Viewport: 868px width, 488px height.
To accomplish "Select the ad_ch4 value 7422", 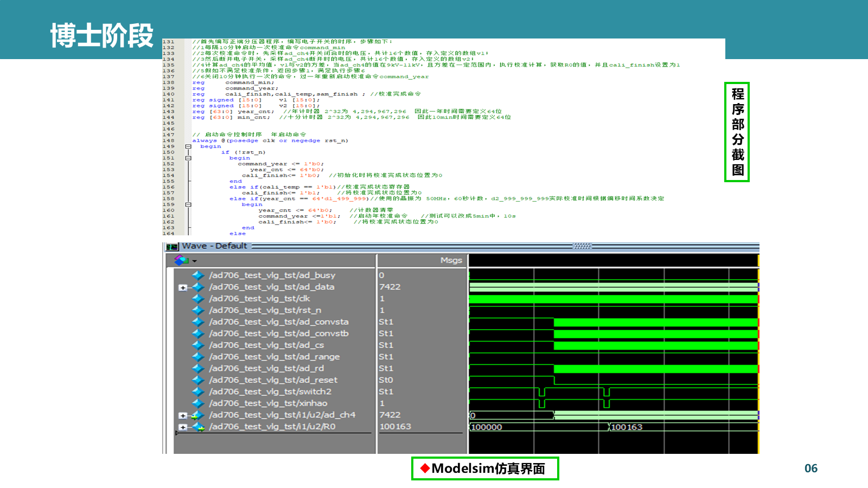I will point(390,415).
